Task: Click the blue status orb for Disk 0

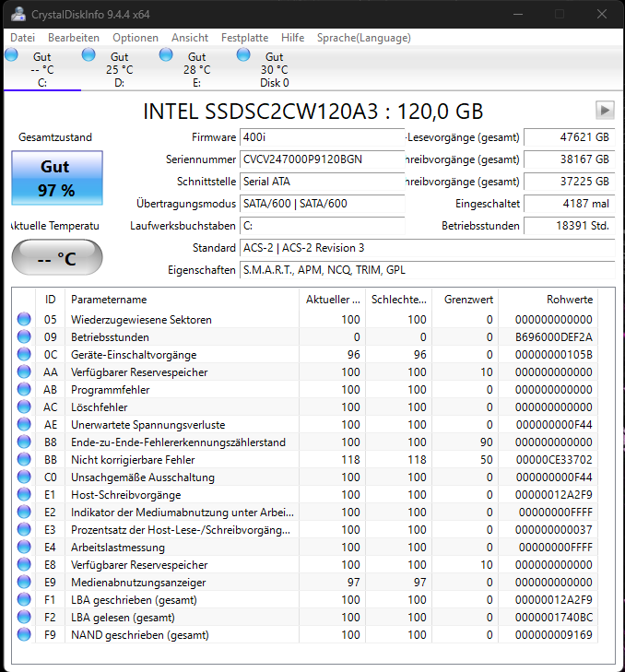Action: (243, 55)
